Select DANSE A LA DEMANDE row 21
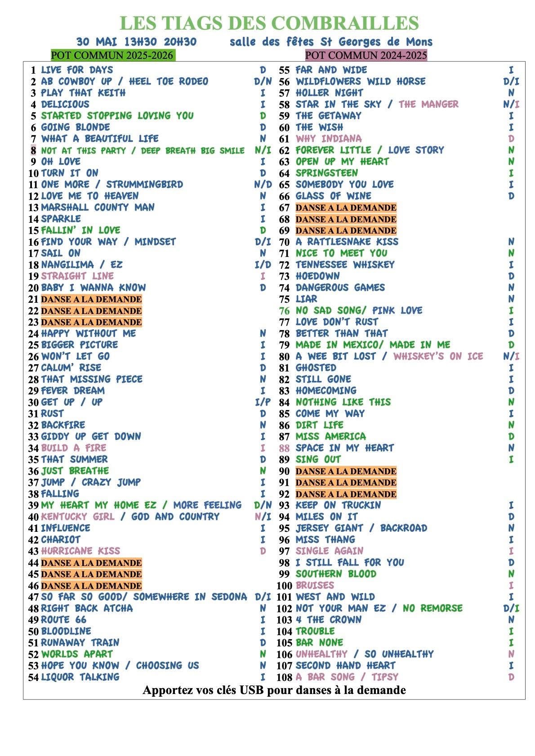This screenshot has width=535, height=756. pos(91,299)
